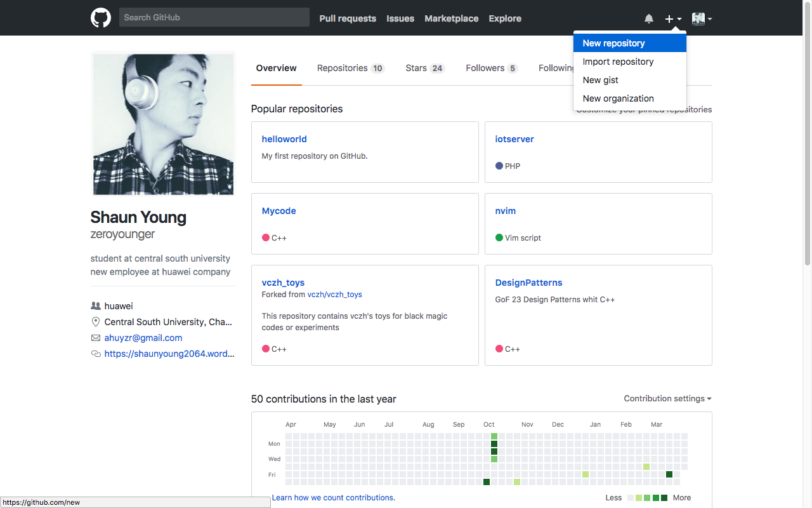This screenshot has height=508, width=812.
Task: Click the envelope email icon
Action: (x=96, y=338)
